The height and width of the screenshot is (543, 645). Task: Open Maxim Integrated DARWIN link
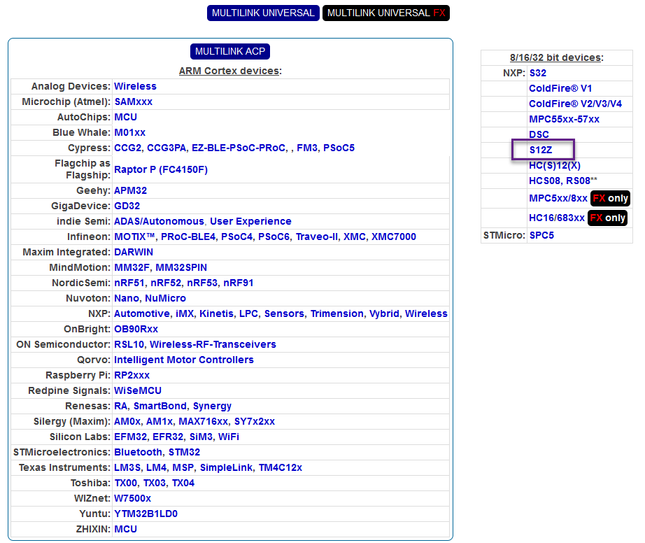tap(133, 252)
